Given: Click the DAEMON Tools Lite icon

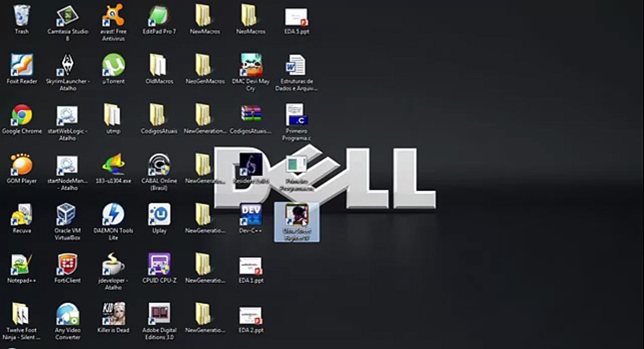Looking at the screenshot, I should (x=113, y=222).
